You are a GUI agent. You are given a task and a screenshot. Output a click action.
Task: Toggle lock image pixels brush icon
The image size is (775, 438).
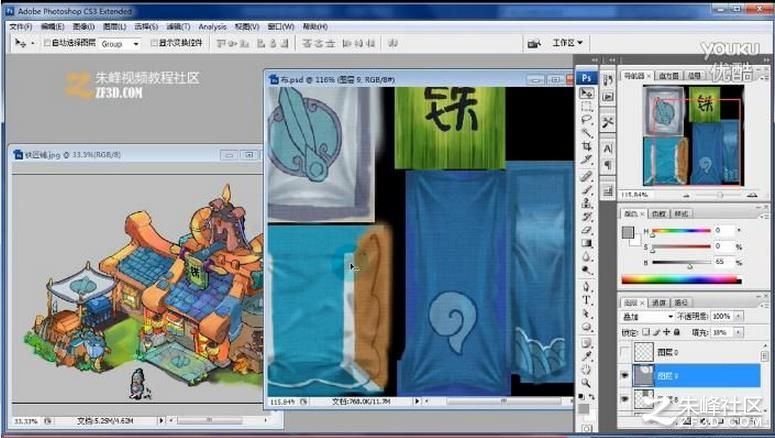656,332
